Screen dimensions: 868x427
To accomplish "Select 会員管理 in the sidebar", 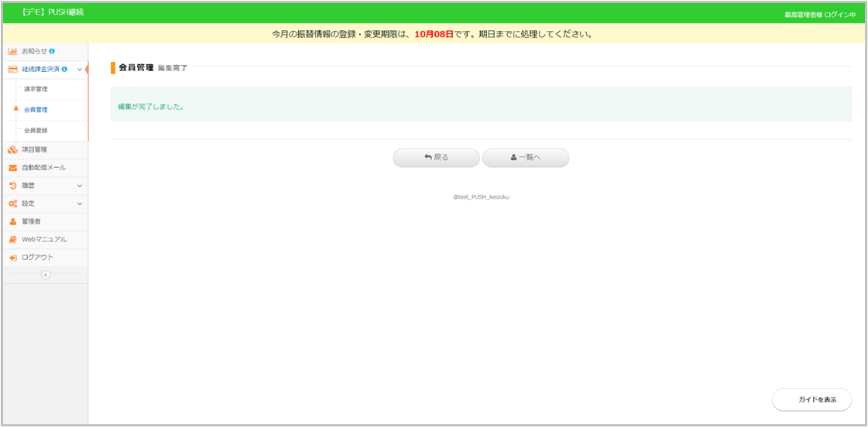I will (x=36, y=110).
